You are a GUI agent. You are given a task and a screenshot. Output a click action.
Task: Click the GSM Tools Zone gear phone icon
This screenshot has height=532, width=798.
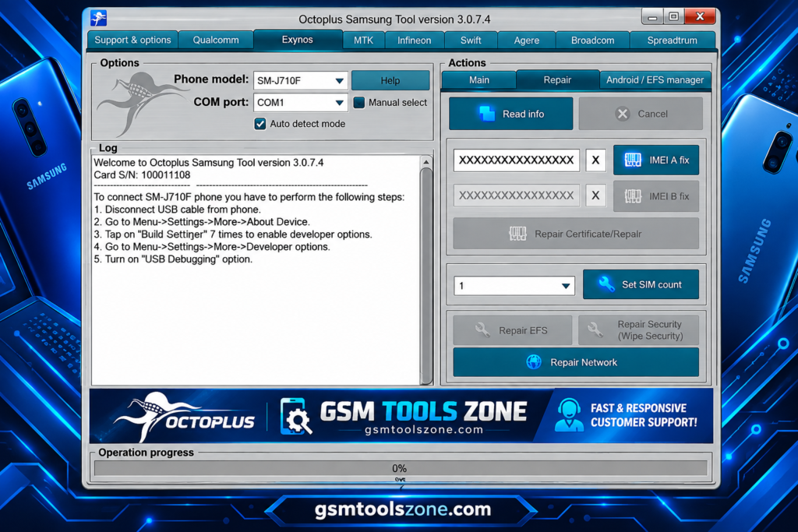[295, 417]
